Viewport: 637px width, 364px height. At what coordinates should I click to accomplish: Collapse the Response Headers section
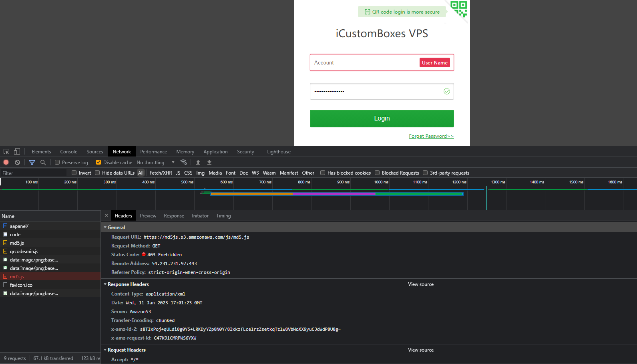coord(105,284)
